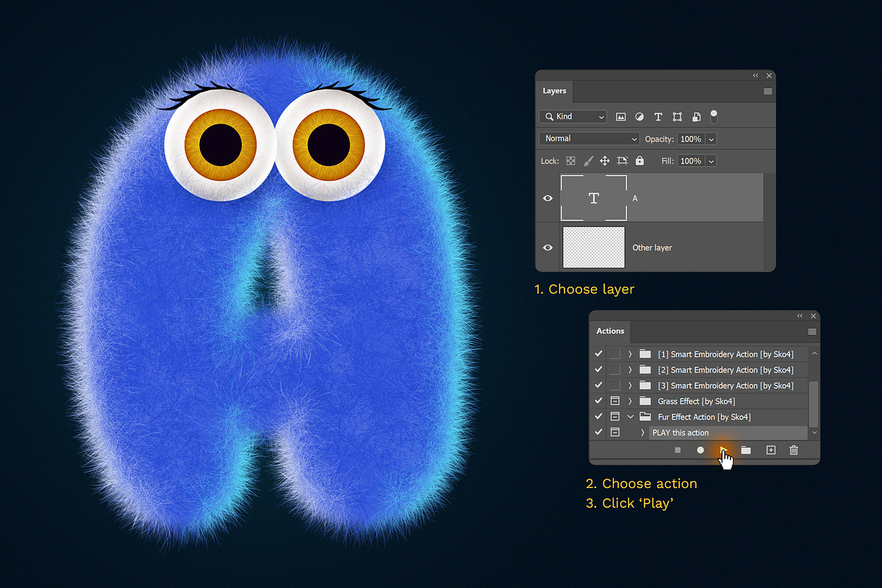Click the adjustment layer filter icon
The image size is (882, 588).
639,116
